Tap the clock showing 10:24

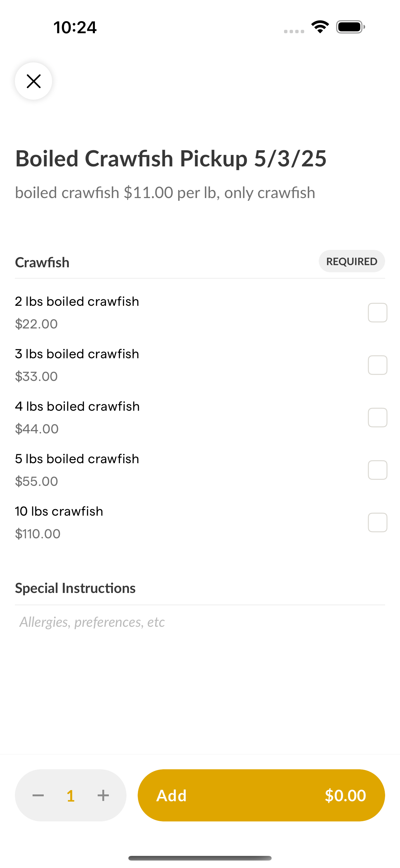tap(75, 27)
